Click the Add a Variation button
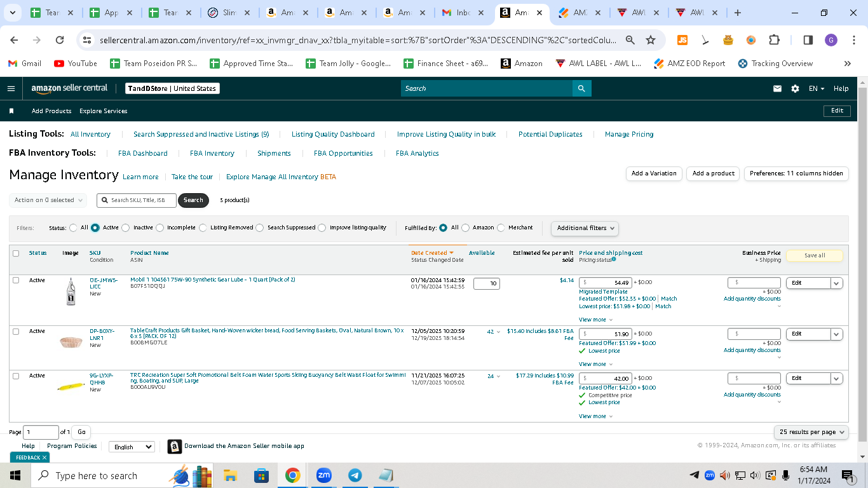This screenshot has height=488, width=868. [x=654, y=173]
